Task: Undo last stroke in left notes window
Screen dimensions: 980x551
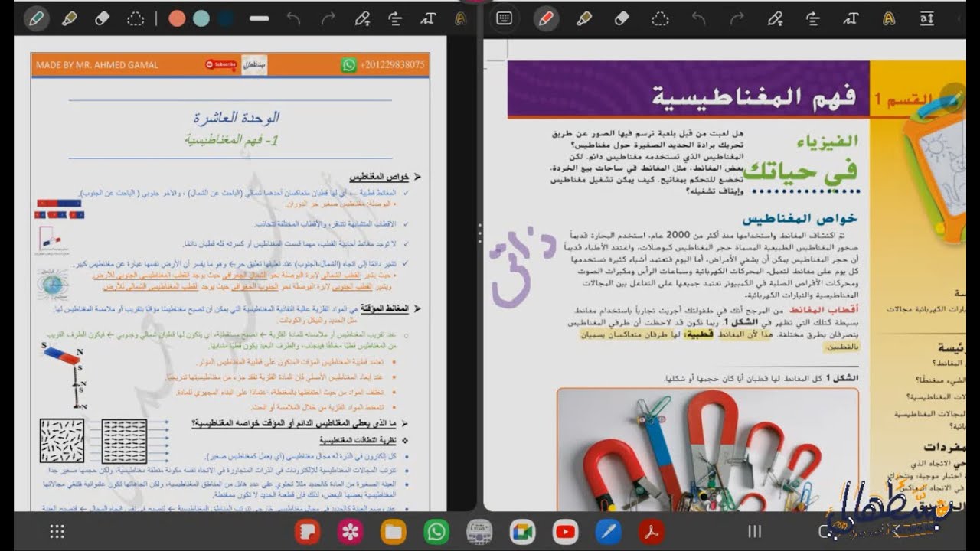Action: point(293,18)
